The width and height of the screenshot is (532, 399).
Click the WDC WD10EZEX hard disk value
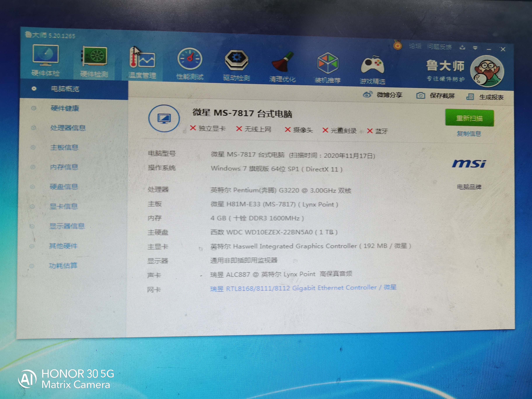[274, 232]
